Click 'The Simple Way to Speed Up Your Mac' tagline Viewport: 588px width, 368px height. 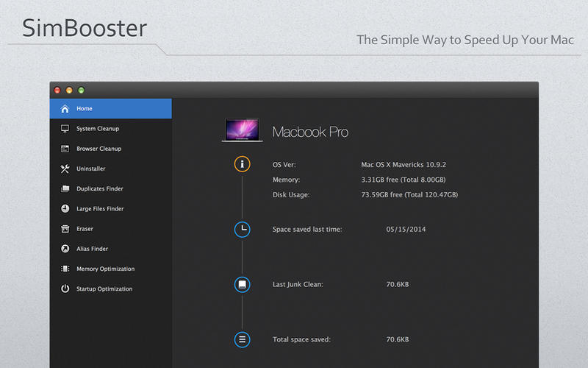click(x=465, y=40)
